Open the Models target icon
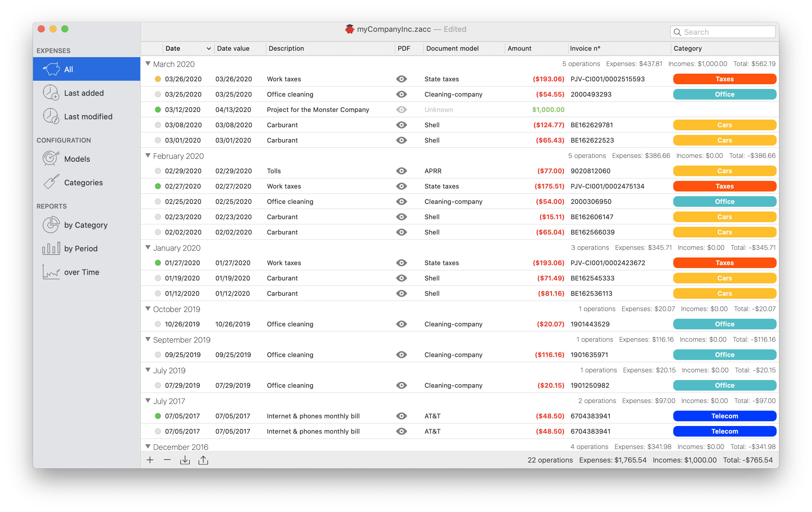The image size is (812, 512). pyautogui.click(x=51, y=159)
